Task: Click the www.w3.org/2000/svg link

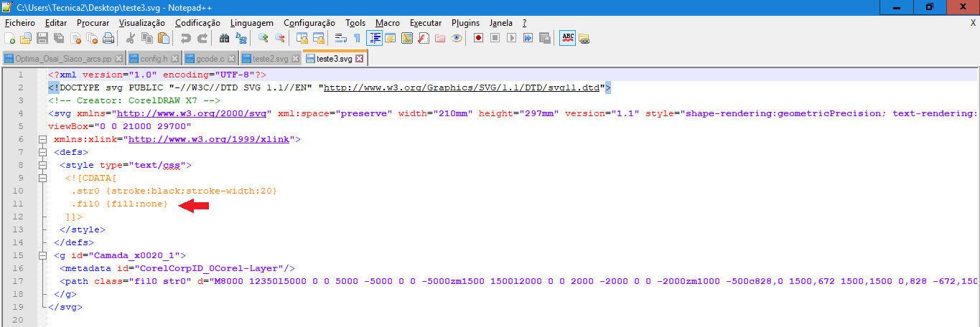Action: [192, 113]
